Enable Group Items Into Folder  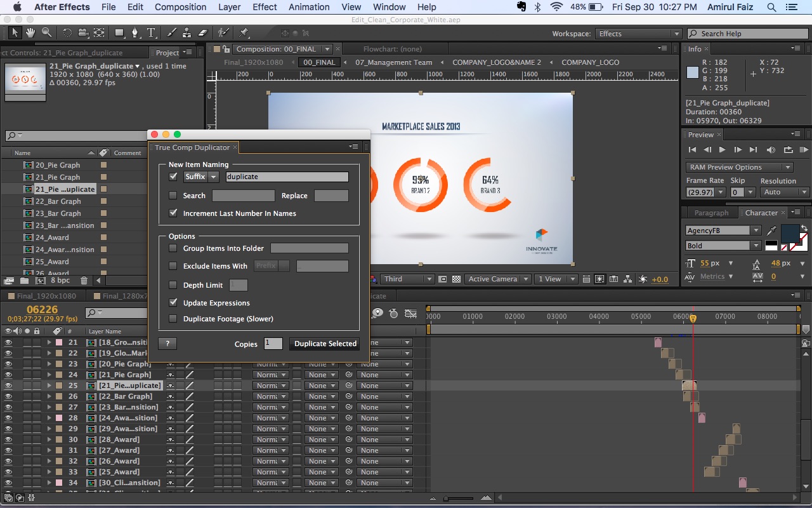(173, 248)
